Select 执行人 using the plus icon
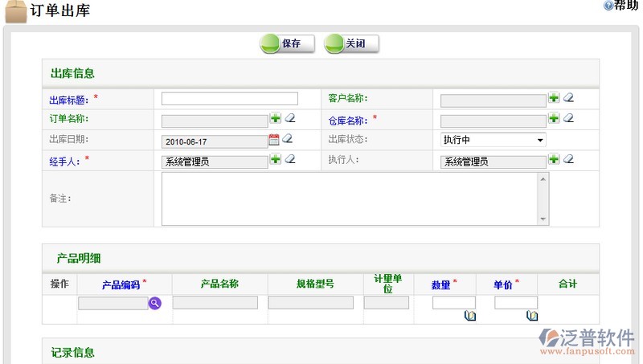643x364 pixels. (x=554, y=159)
